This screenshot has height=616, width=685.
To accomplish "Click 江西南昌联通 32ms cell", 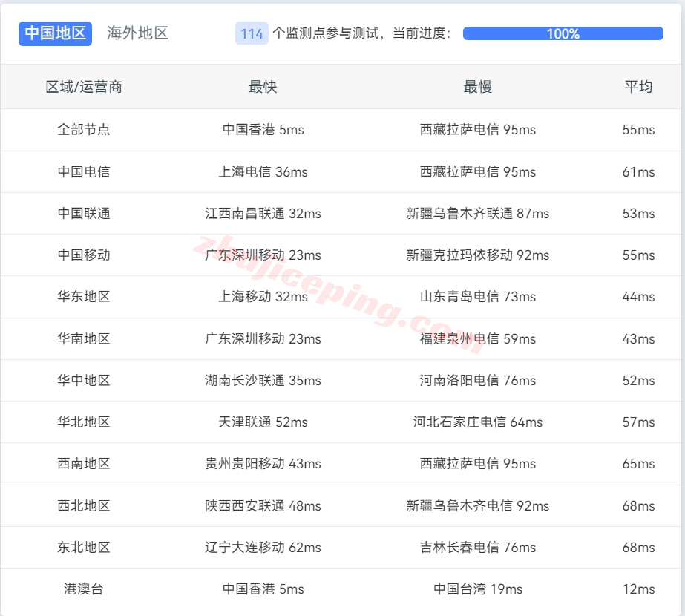I will pos(263,214).
